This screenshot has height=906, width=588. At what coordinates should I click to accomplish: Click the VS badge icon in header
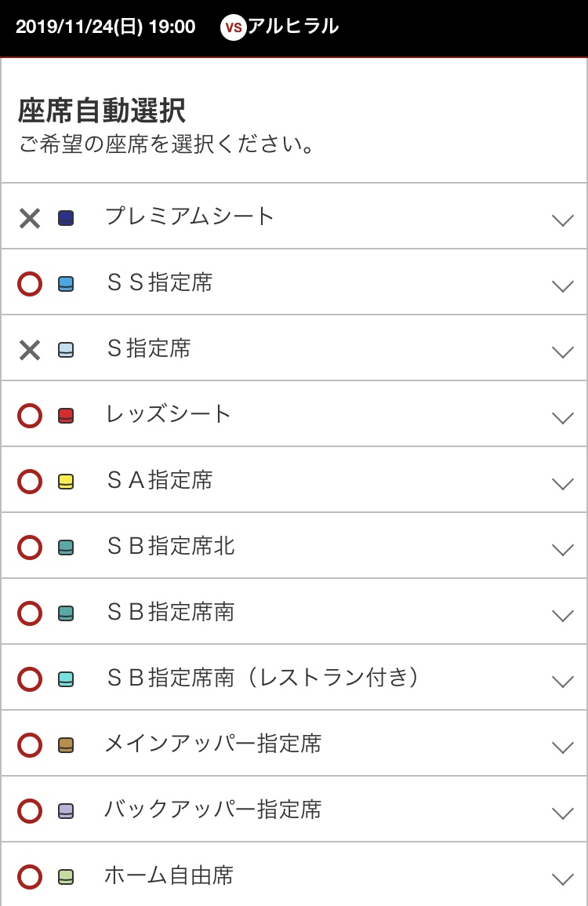coord(233,28)
